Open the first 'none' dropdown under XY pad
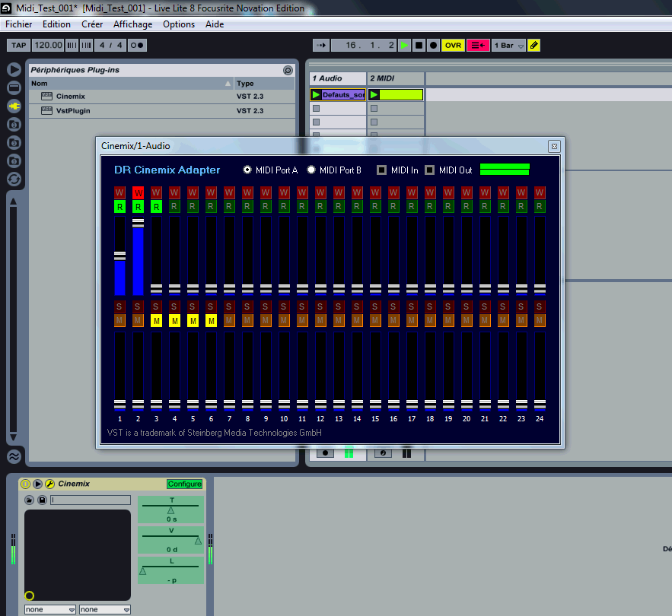This screenshot has height=616, width=672. click(50, 609)
